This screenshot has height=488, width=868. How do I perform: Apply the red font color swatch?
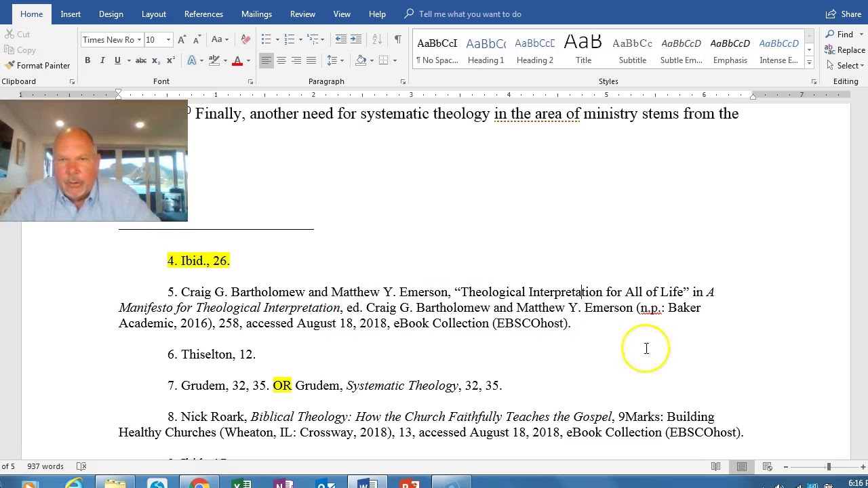pyautogui.click(x=237, y=61)
